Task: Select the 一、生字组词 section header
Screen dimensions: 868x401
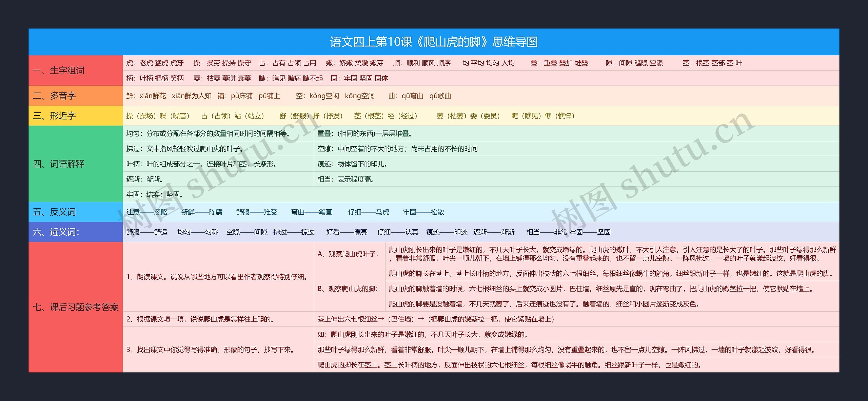Action: (76, 70)
